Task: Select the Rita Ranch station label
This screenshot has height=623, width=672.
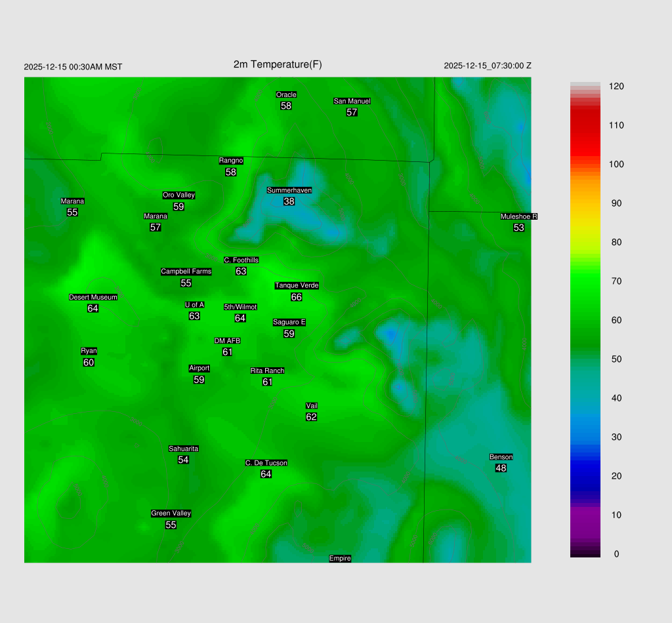Action: coord(267,371)
